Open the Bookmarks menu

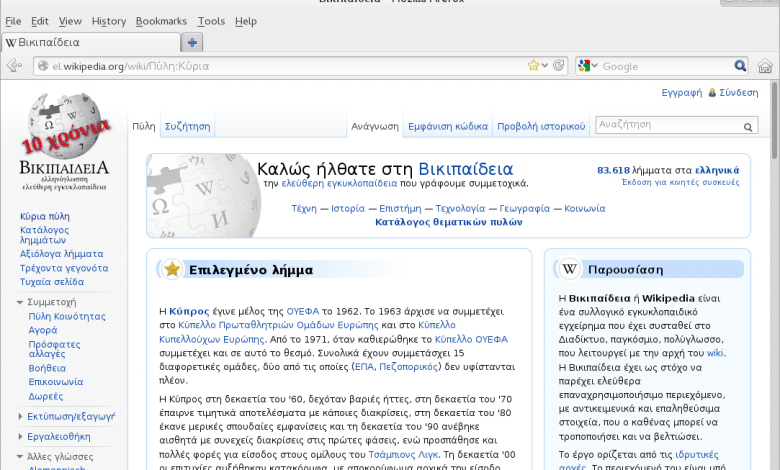click(161, 21)
